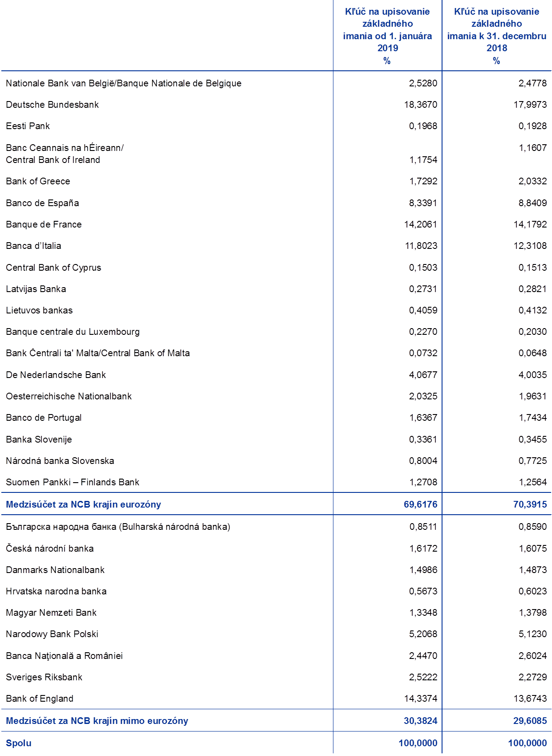The image size is (552, 756).
Task: Click the non-eurozone subtotal value 30,3824
Action: coord(420,721)
